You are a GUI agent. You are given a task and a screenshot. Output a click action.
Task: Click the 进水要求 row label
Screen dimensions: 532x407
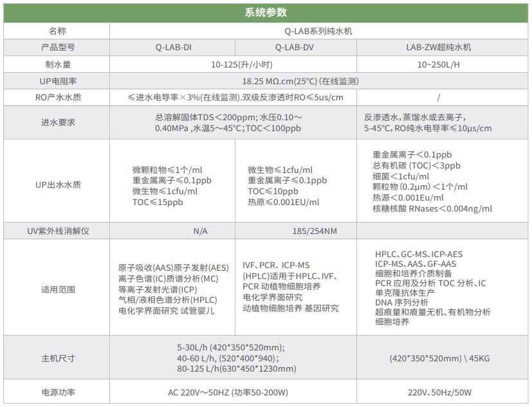[57, 122]
